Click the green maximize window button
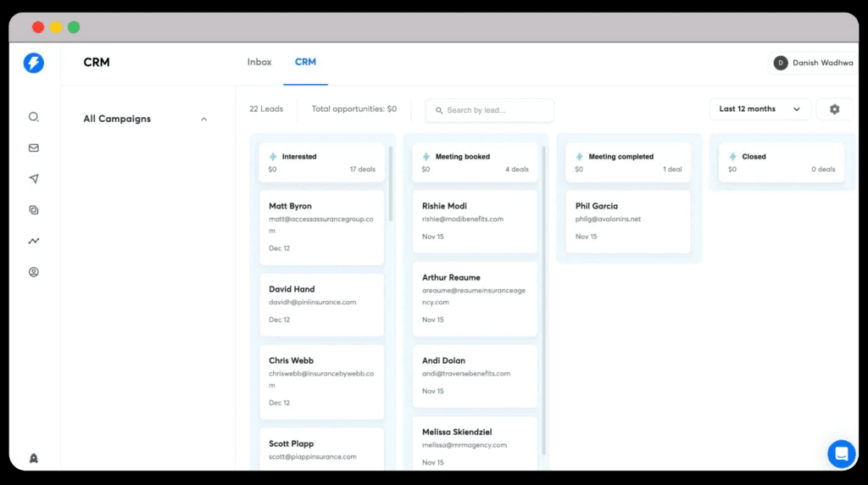The width and height of the screenshot is (868, 485). tap(74, 27)
